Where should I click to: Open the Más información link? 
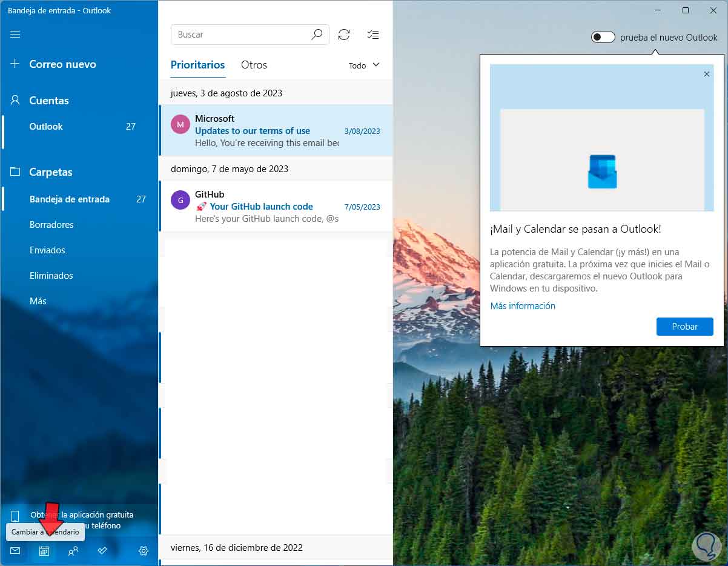pos(523,306)
